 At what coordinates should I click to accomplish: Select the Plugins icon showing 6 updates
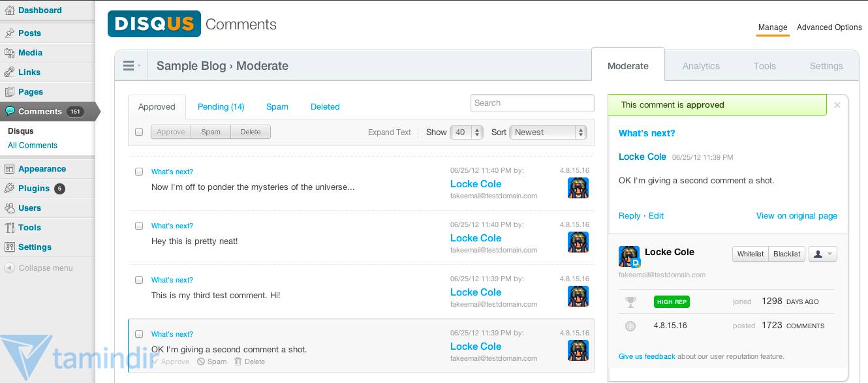[x=10, y=188]
